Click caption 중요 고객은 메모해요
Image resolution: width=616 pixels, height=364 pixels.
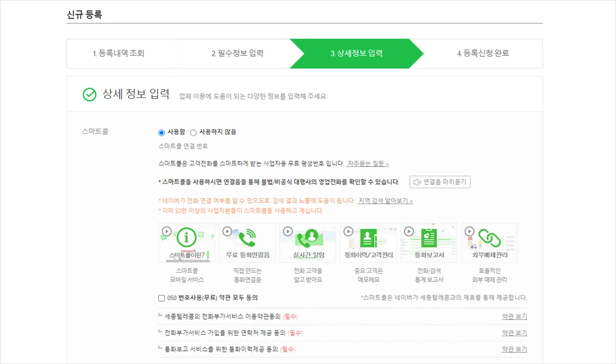[368, 275]
